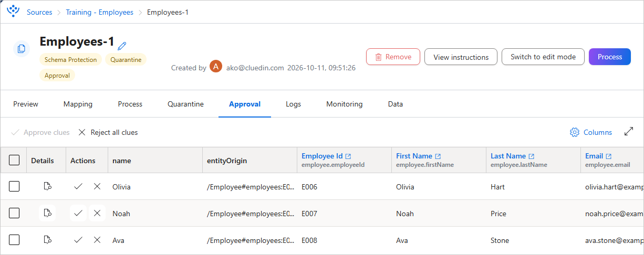The height and width of the screenshot is (255, 644).
Task: Reject the Noah clue with X
Action: tap(97, 213)
